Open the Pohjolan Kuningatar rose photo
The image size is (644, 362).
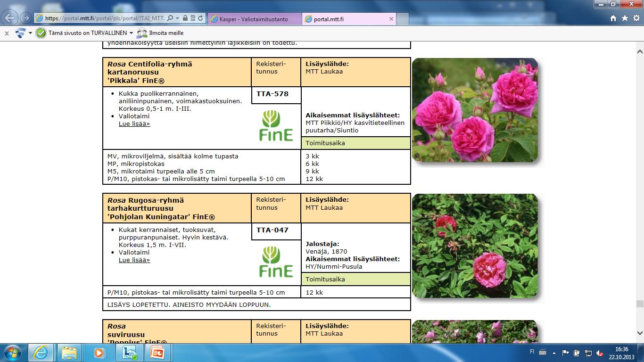pyautogui.click(x=475, y=246)
